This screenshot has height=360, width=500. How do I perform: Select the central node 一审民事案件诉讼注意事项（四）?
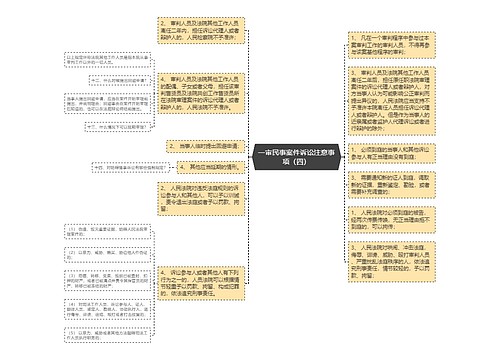click(x=296, y=157)
